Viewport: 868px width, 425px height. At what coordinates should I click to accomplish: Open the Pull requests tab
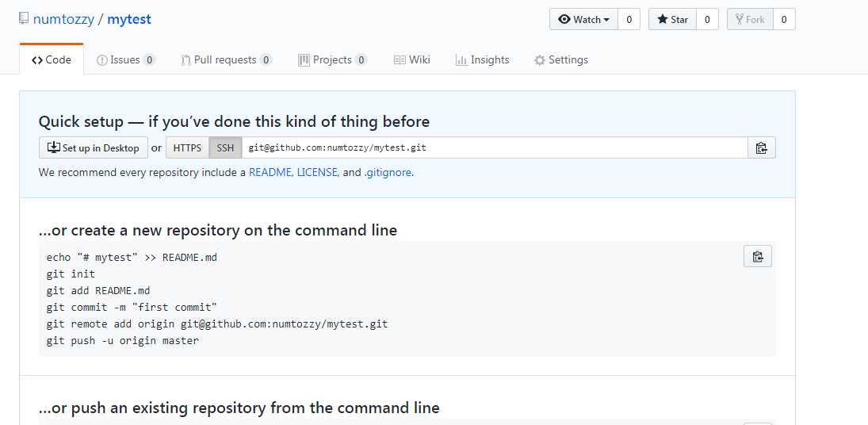tap(227, 59)
